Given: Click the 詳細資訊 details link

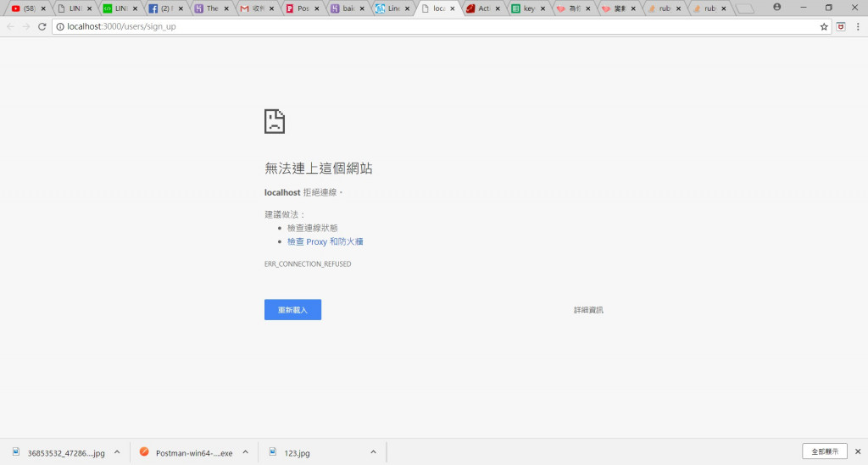Looking at the screenshot, I should click(588, 310).
